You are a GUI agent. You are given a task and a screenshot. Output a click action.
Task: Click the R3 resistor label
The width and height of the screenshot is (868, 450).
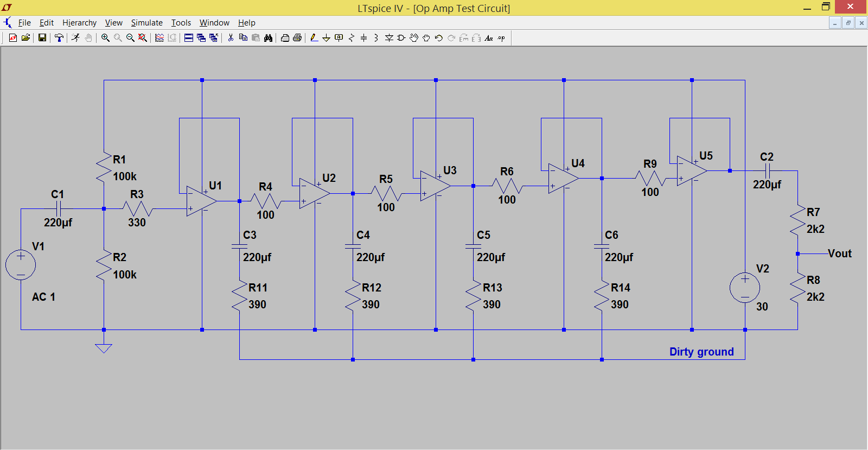click(x=137, y=194)
